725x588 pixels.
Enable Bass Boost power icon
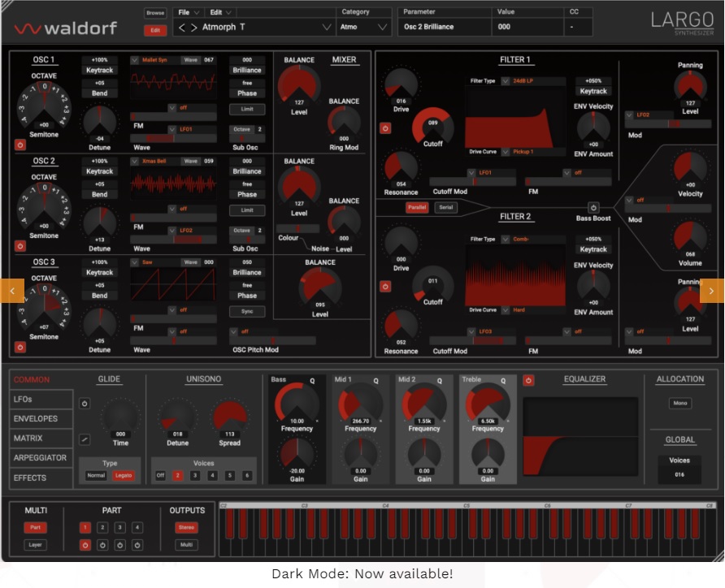coord(593,207)
